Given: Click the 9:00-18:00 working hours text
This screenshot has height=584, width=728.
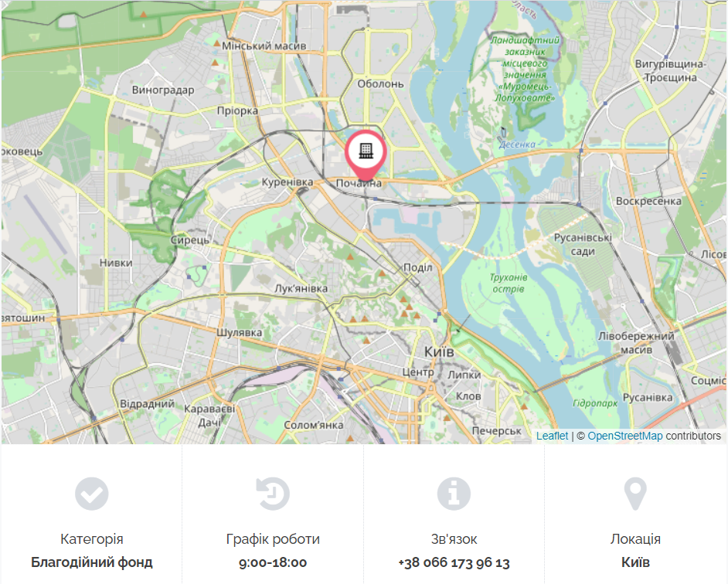Looking at the screenshot, I should (273, 562).
